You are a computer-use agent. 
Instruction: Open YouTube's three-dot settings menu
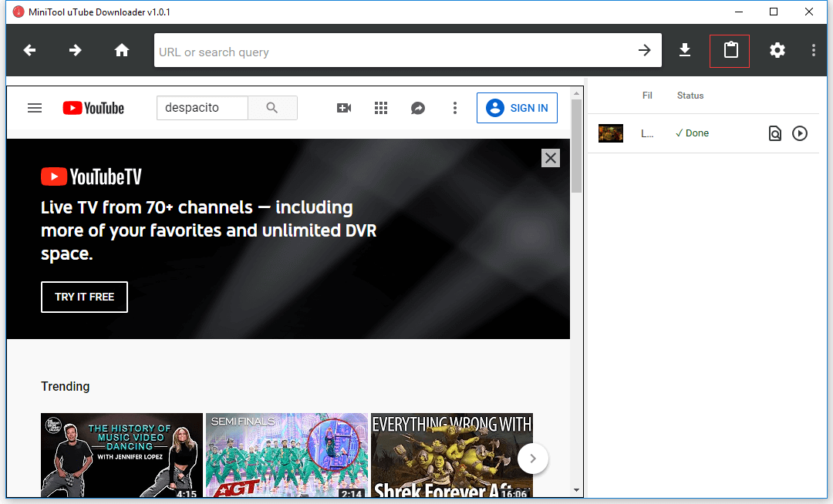click(x=455, y=108)
